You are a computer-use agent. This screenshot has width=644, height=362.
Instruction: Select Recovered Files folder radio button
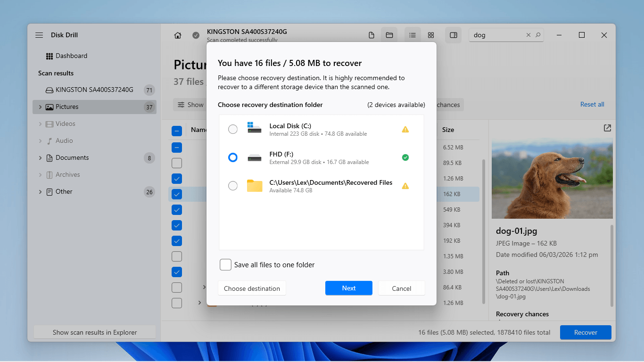(x=233, y=186)
